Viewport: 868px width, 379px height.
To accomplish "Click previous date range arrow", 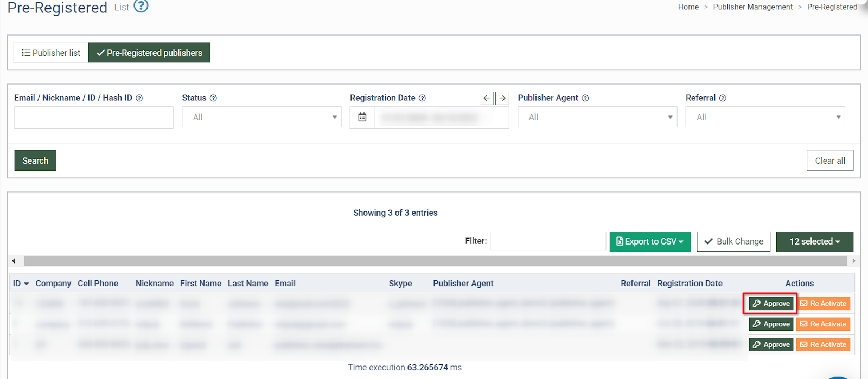I will (x=487, y=98).
